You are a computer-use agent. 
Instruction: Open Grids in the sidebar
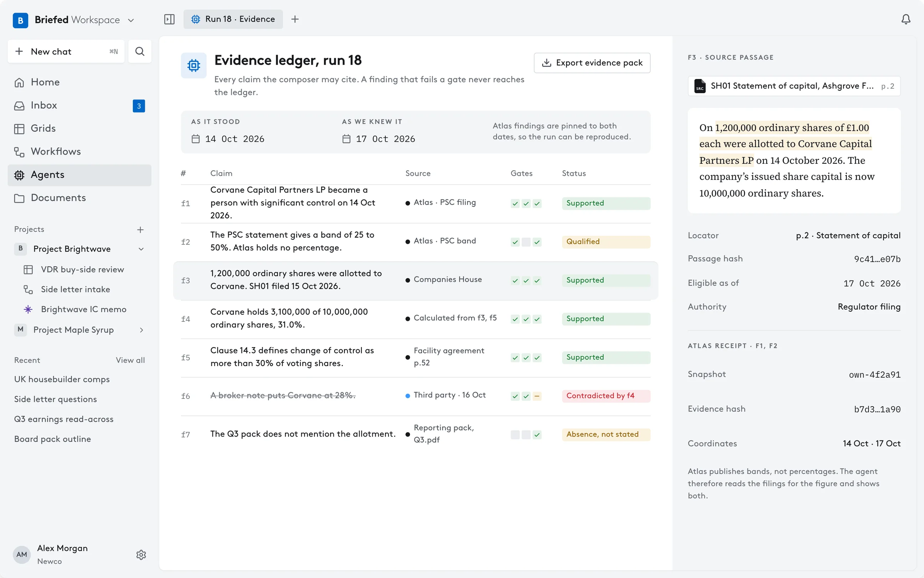coord(79,128)
